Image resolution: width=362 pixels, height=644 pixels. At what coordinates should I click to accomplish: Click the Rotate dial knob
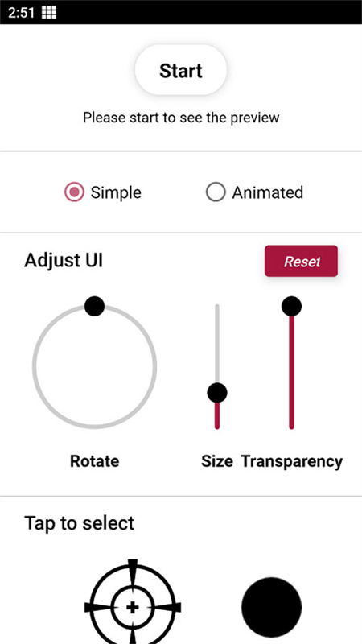[94, 306]
